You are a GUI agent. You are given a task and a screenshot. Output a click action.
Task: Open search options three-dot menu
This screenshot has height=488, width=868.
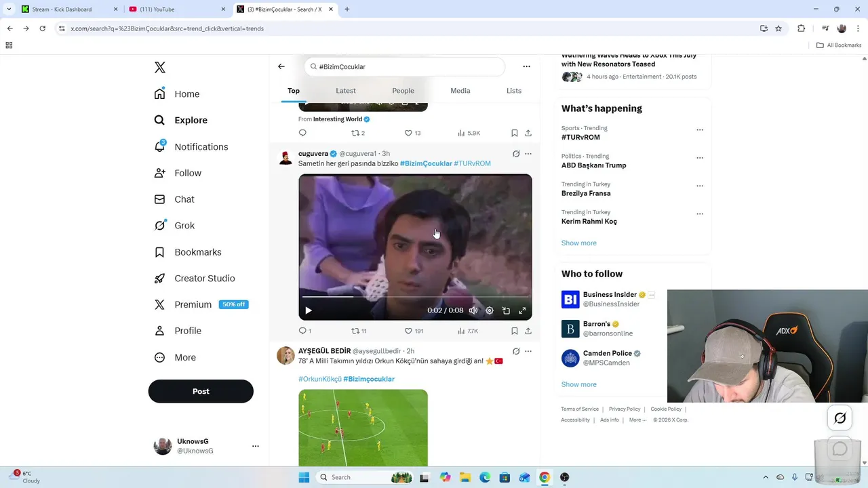pyautogui.click(x=526, y=66)
